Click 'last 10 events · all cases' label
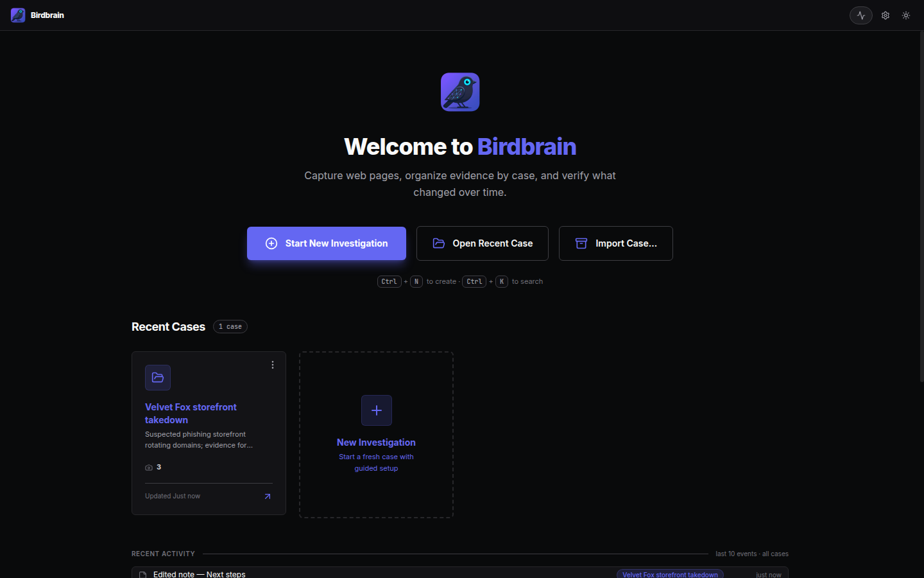The height and width of the screenshot is (578, 924). (x=752, y=554)
